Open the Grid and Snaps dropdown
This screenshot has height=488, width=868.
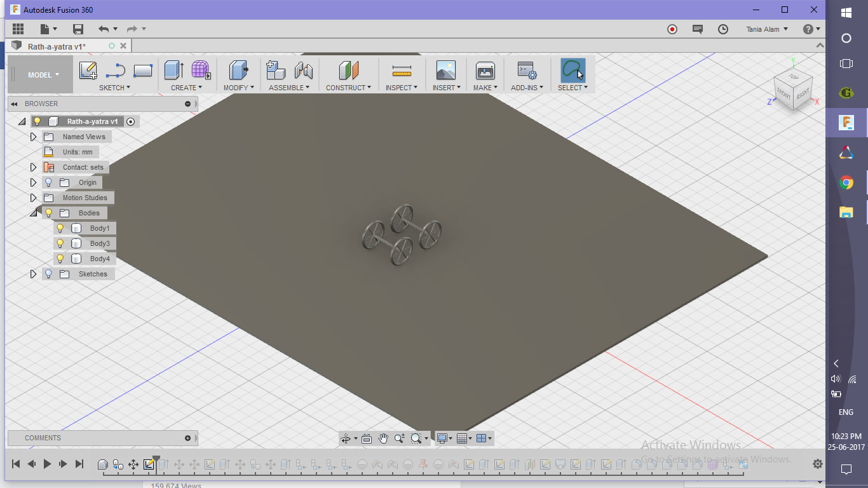tap(465, 438)
